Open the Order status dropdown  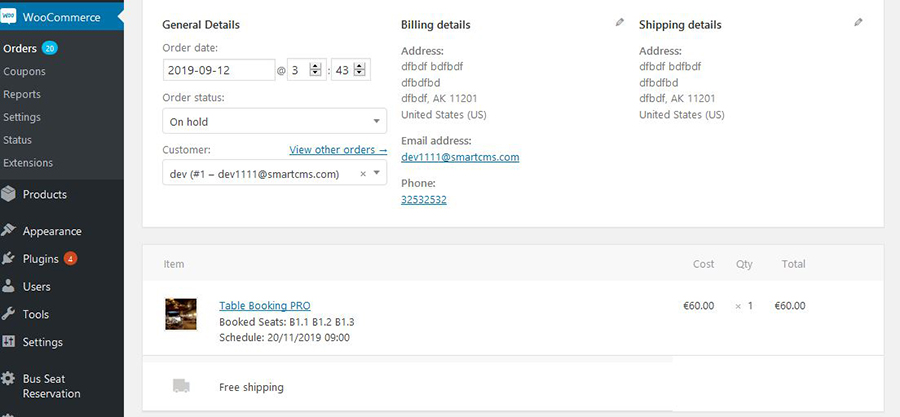pos(274,122)
